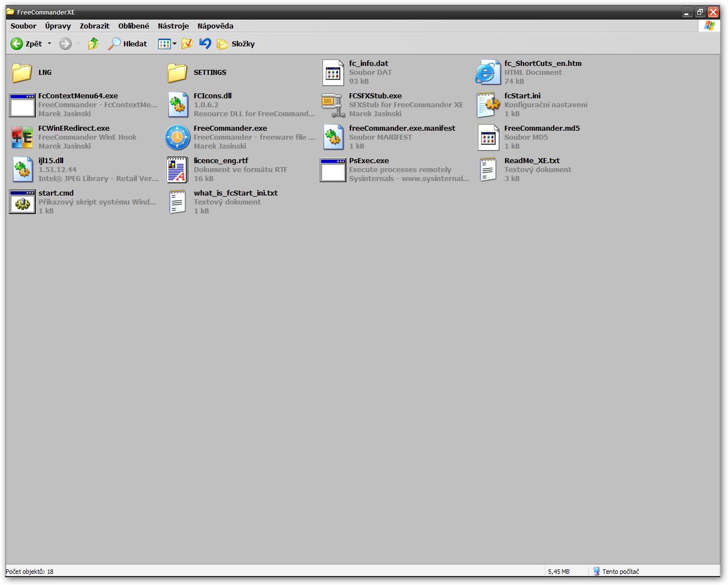Viewport: 728px width, 585px height.
Task: Select the licence_eng.rtf document icon
Action: coord(178,170)
